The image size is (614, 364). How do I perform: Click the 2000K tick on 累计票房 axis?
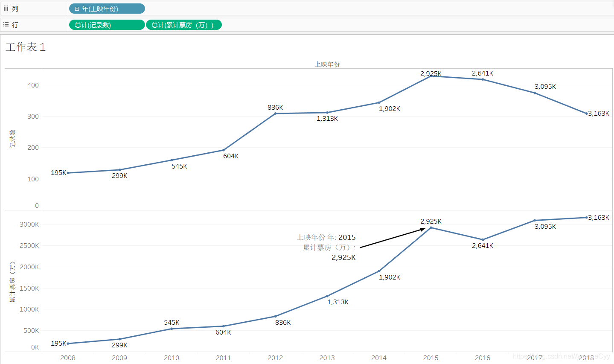click(29, 267)
